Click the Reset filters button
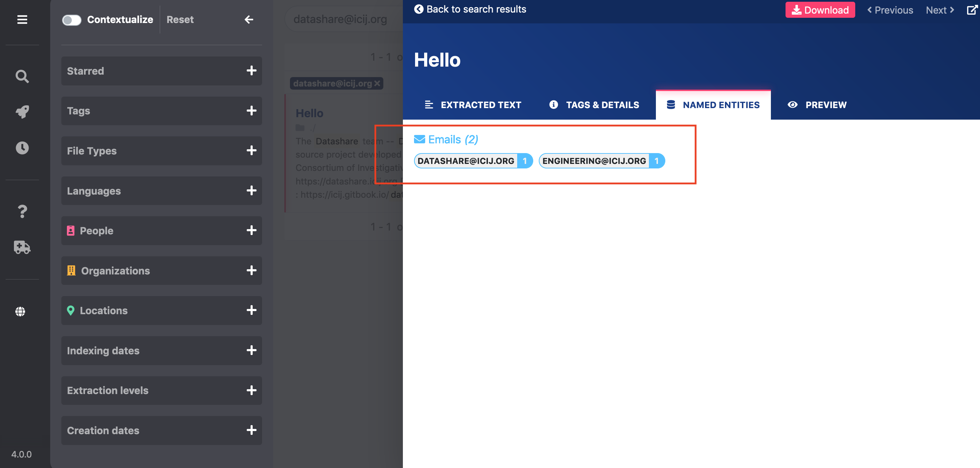Screen dimensions: 980x468 pos(180,20)
